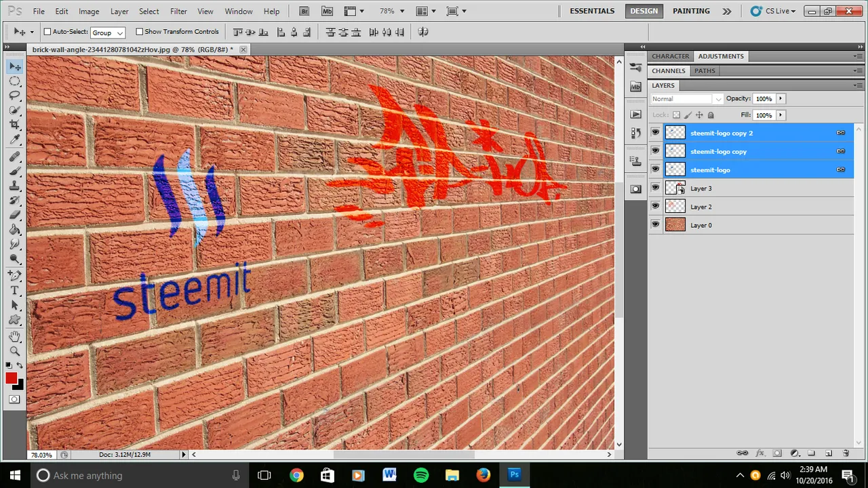868x488 pixels.
Task: Select the Eyedropper tool
Action: point(14,140)
